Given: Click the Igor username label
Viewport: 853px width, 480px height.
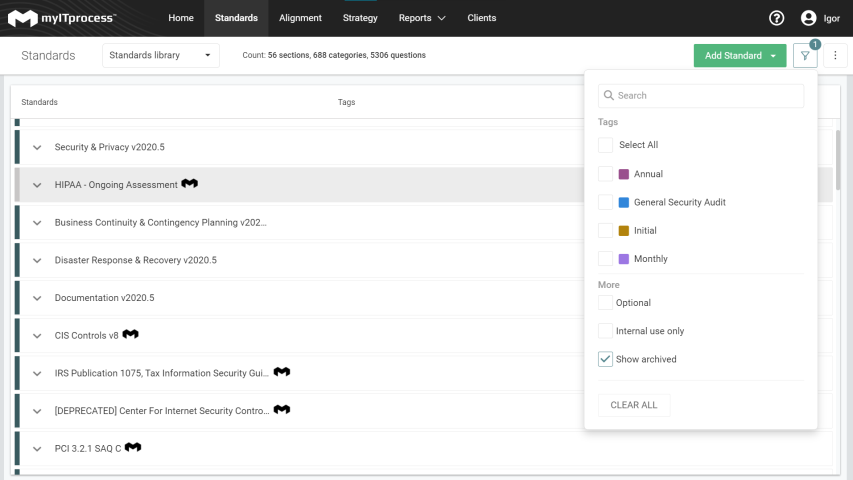Looking at the screenshot, I should coord(831,19).
